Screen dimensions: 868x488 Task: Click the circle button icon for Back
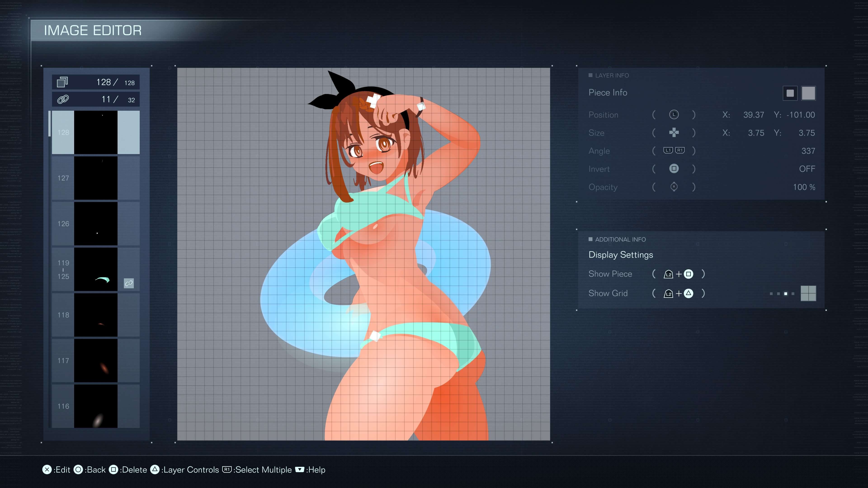[78, 470]
